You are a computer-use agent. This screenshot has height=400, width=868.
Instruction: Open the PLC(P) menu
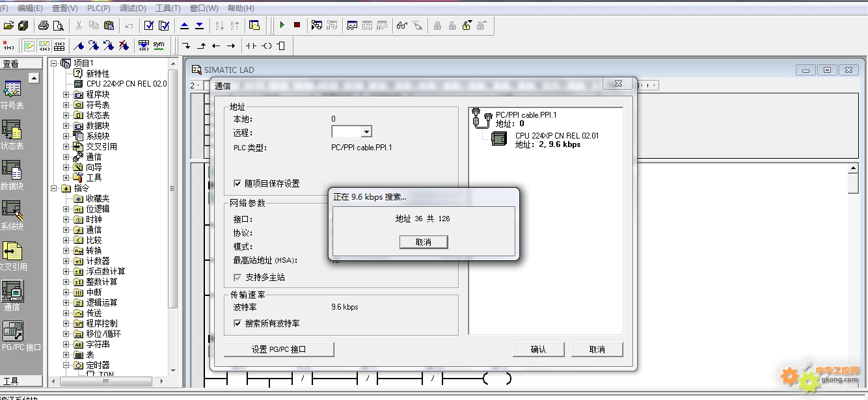coord(99,8)
